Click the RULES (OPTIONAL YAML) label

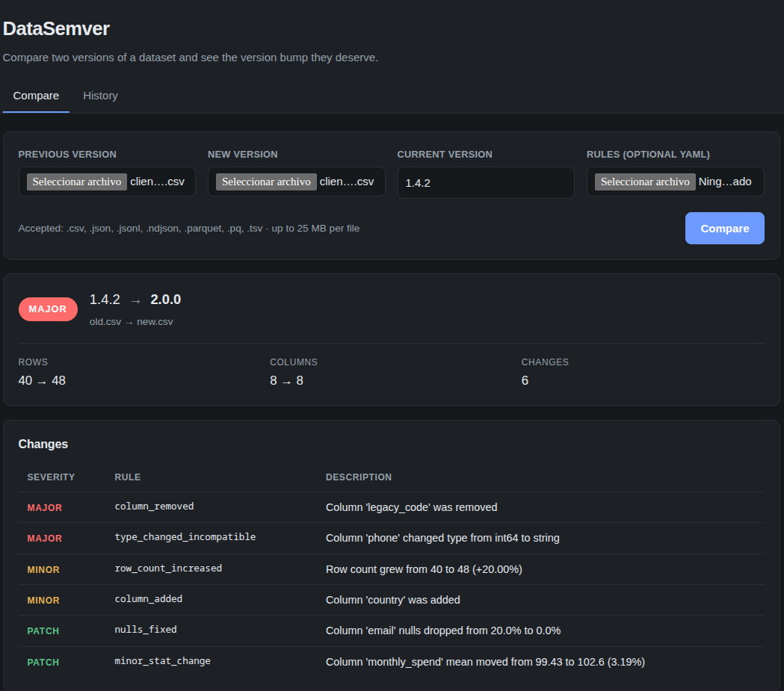pos(648,155)
